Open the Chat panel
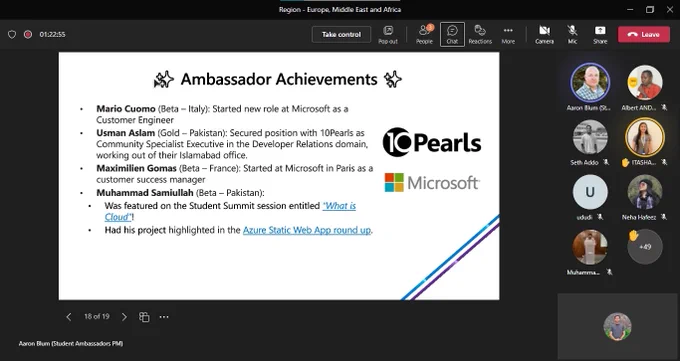The width and height of the screenshot is (680, 361). 452,34
